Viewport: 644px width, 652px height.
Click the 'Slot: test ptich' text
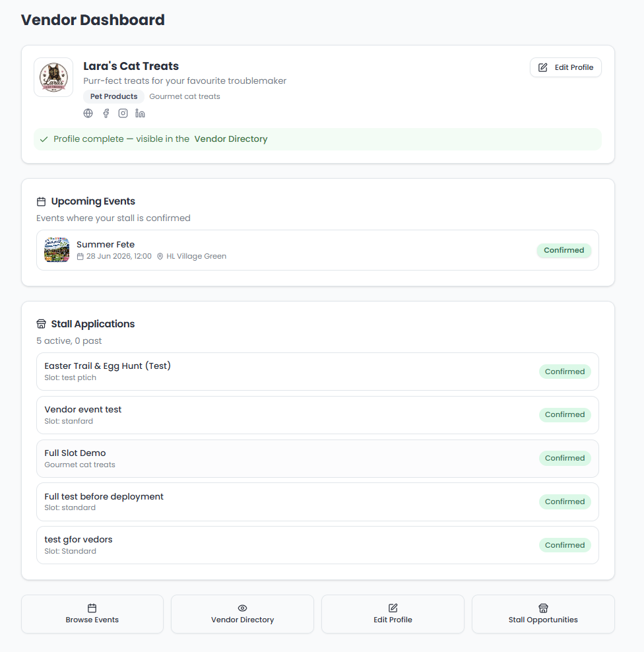[70, 377]
